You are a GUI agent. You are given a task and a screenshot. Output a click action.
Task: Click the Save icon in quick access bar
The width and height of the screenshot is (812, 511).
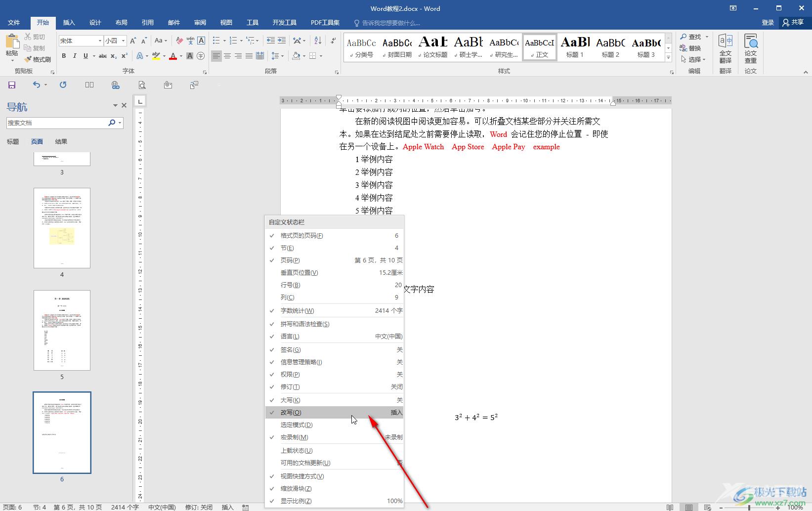12,85
